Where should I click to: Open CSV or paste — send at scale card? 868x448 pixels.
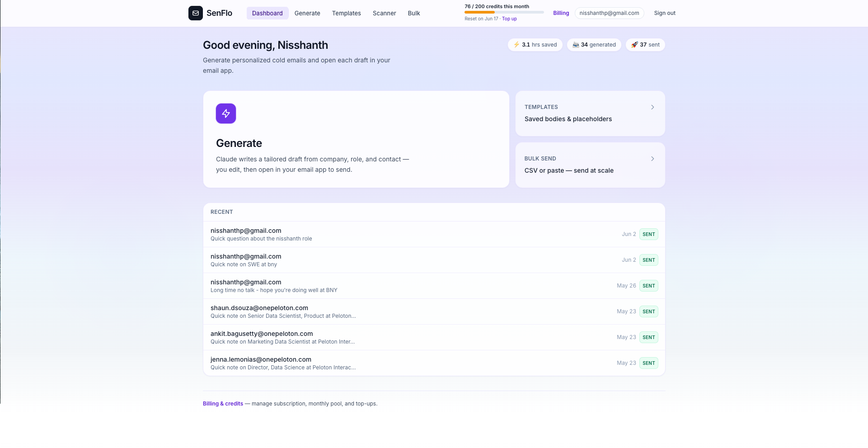[590, 165]
